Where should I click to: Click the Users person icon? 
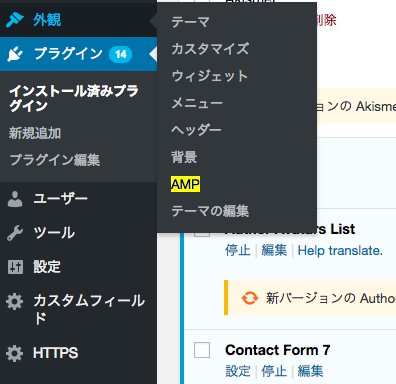click(15, 199)
